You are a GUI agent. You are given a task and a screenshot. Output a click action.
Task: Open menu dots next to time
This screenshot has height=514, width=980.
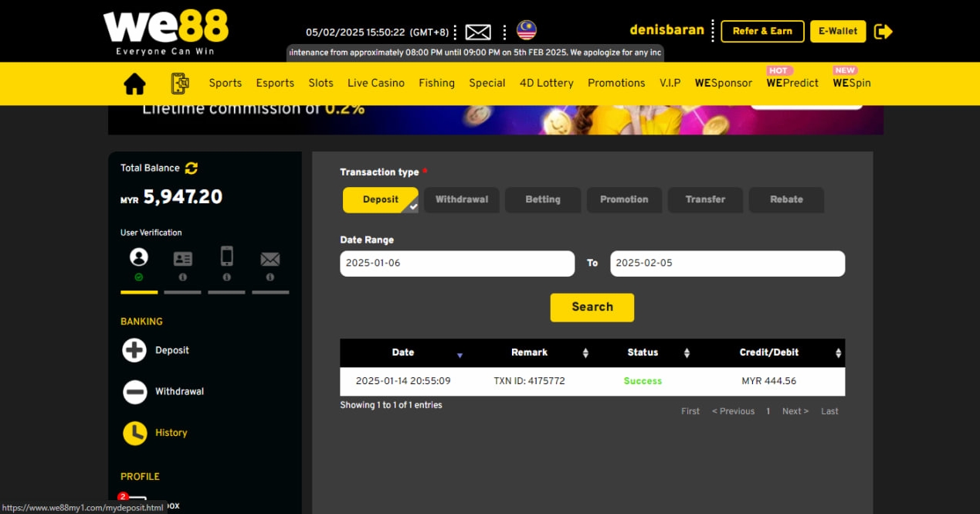[456, 32]
